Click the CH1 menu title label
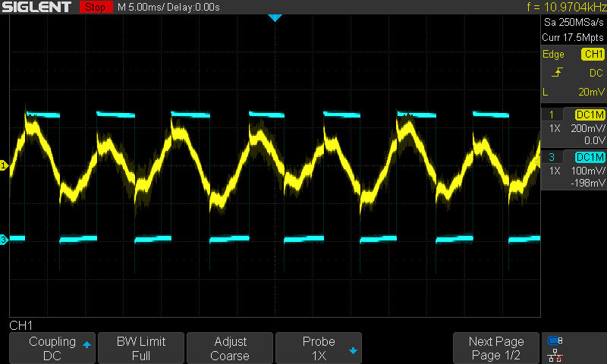 (x=21, y=325)
